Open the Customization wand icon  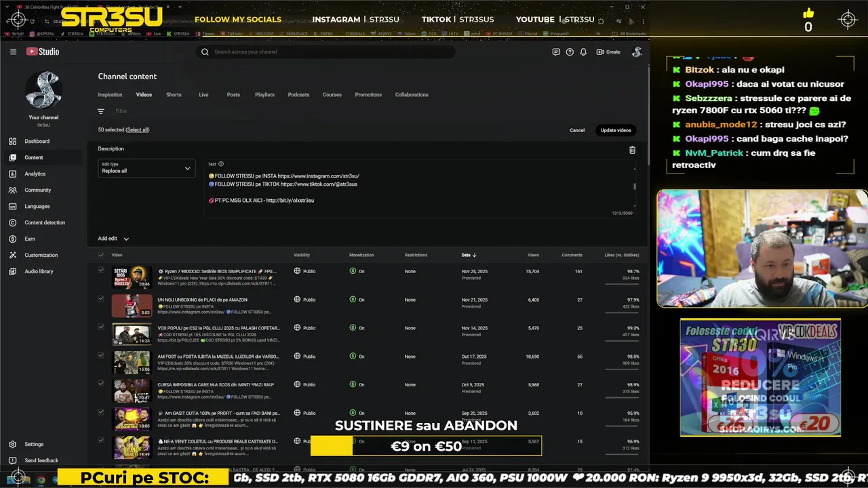[x=12, y=255]
